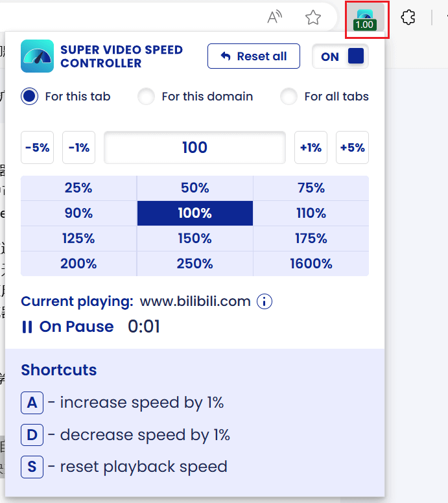This screenshot has width=448, height=503.
Task: Open the browser Extensions puzzle icon
Action: [x=408, y=18]
